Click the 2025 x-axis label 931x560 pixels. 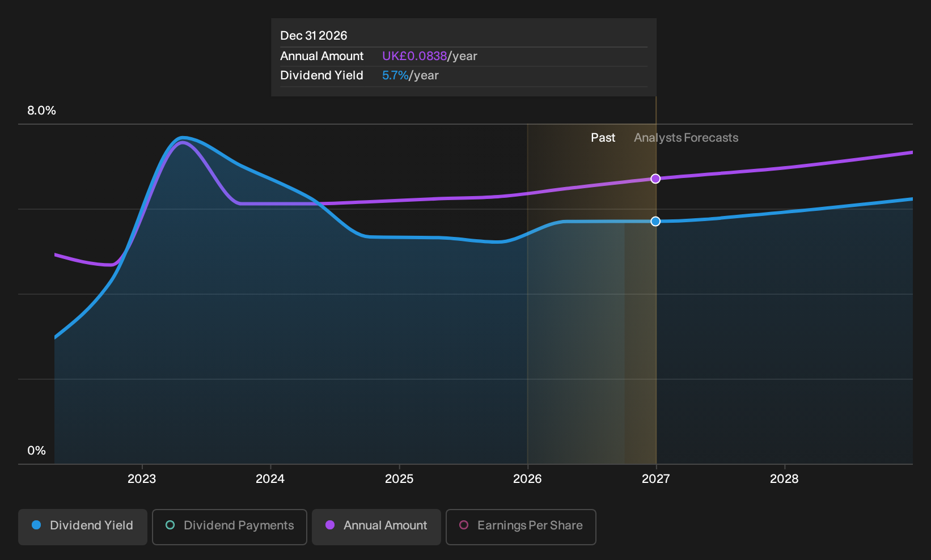click(x=399, y=479)
